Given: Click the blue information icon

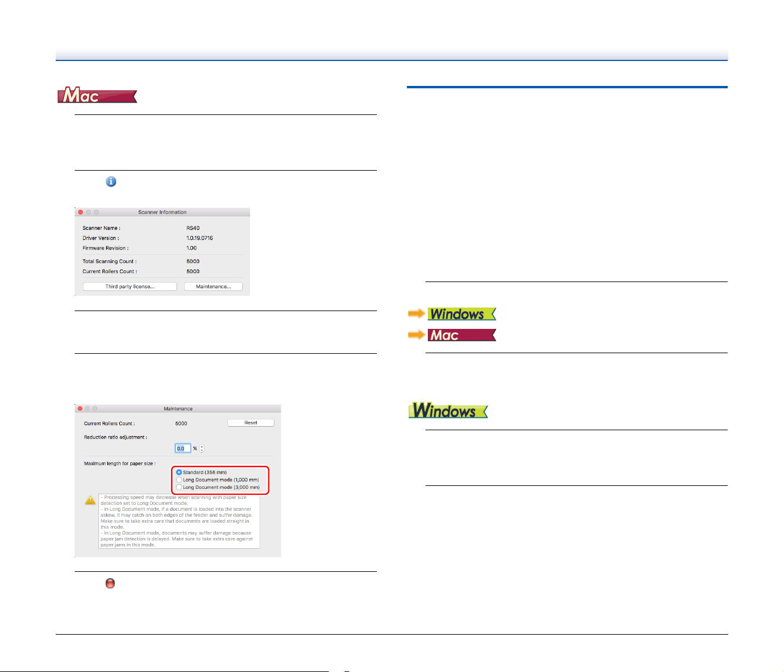Looking at the screenshot, I should [x=111, y=181].
